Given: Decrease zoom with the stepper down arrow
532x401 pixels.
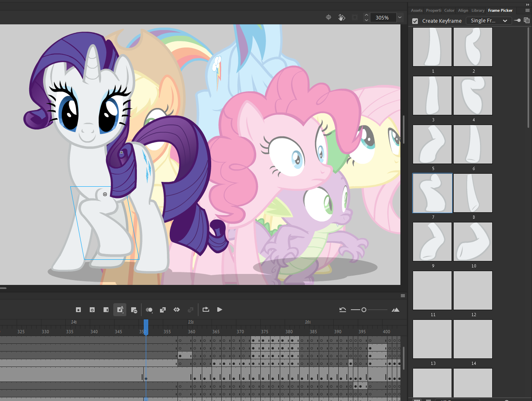Looking at the screenshot, I should point(366,19).
